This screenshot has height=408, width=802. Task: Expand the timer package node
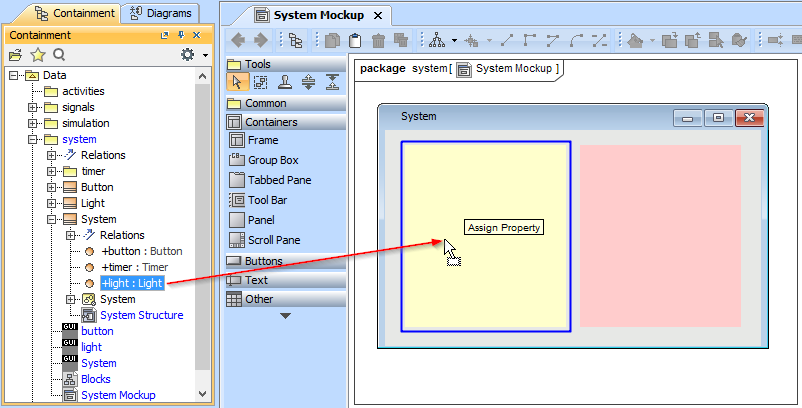[x=51, y=171]
